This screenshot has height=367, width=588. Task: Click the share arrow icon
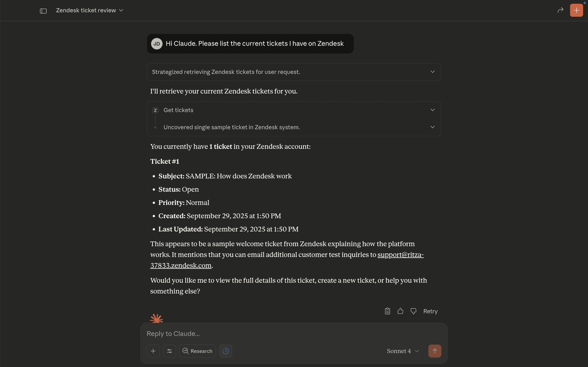click(560, 10)
